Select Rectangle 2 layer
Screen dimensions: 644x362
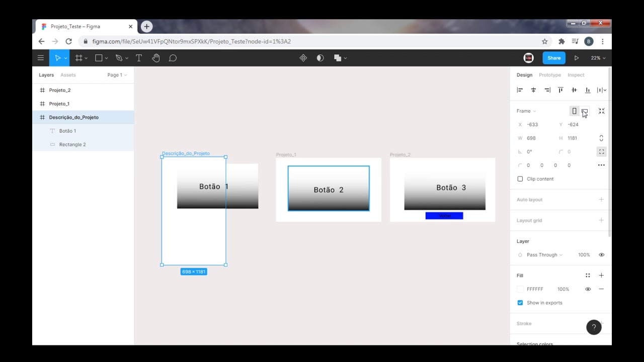pyautogui.click(x=83, y=144)
